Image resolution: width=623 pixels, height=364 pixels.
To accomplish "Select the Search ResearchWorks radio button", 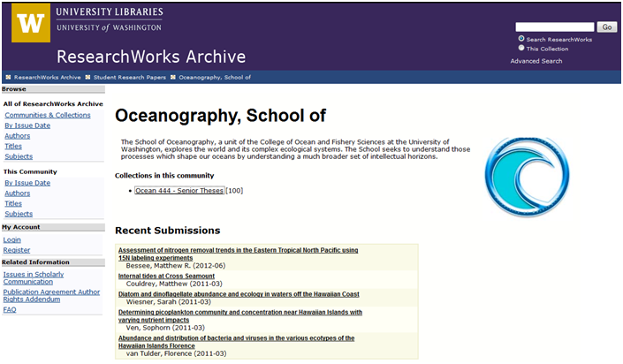I will [521, 39].
